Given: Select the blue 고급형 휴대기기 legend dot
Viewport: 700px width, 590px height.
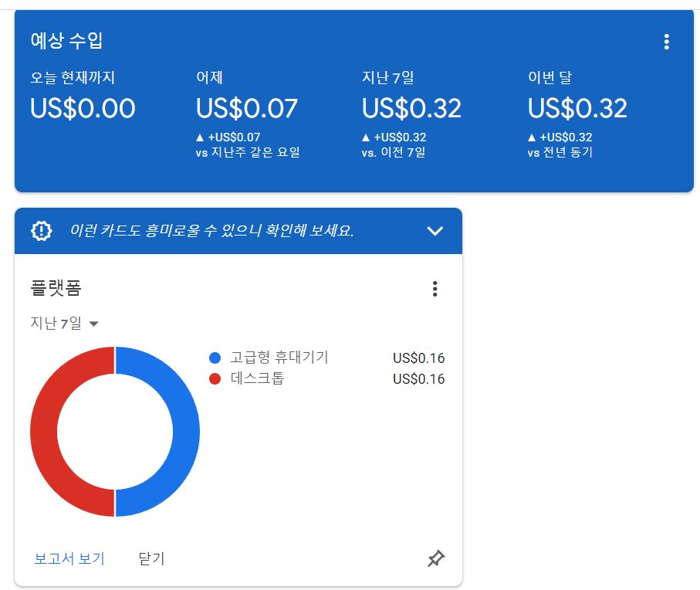Looking at the screenshot, I should [215, 358].
